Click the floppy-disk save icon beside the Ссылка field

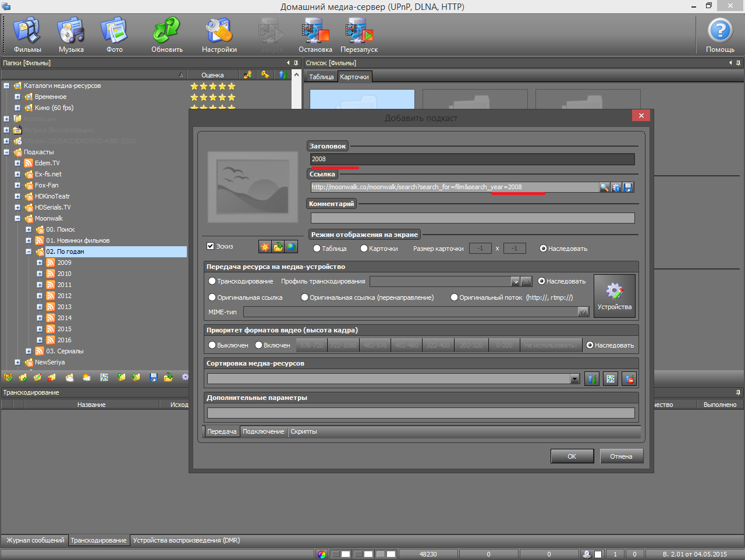pyautogui.click(x=628, y=187)
